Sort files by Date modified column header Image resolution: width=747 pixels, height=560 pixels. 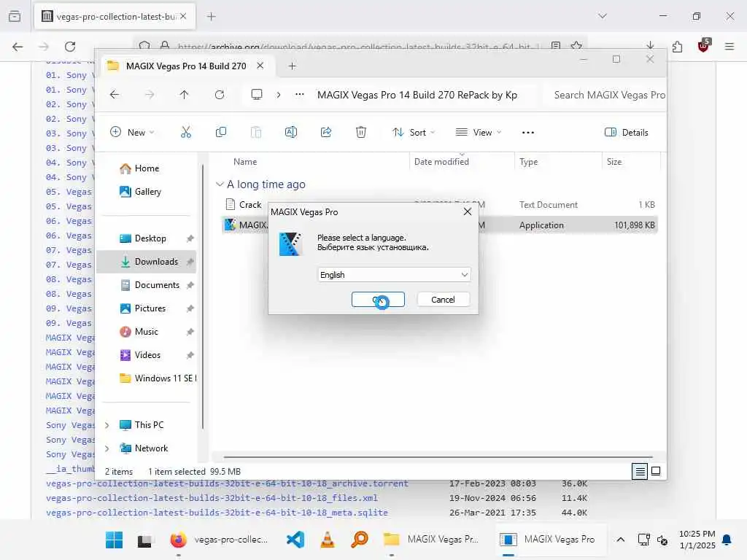pyautogui.click(x=441, y=162)
